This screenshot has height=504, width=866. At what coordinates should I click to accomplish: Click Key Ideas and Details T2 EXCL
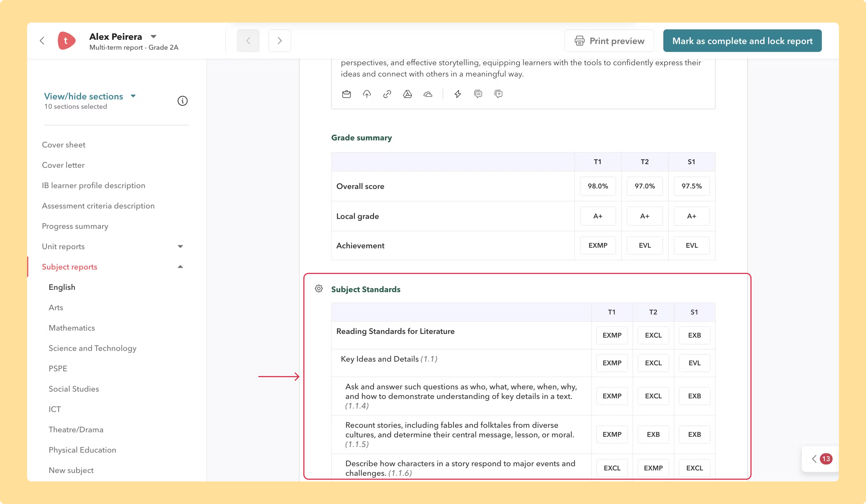pyautogui.click(x=653, y=363)
